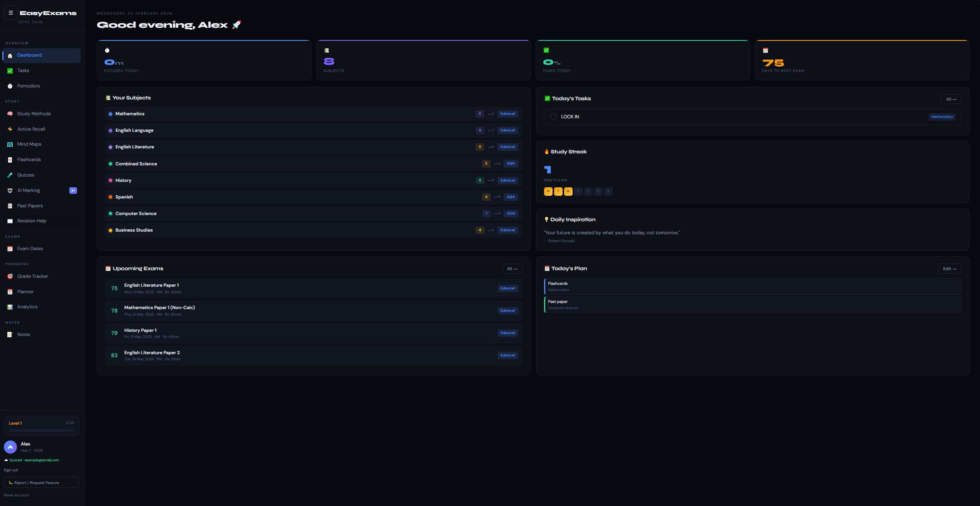Toggle Saturday on the streak row
Image resolution: width=980 pixels, height=506 pixels.
(598, 192)
